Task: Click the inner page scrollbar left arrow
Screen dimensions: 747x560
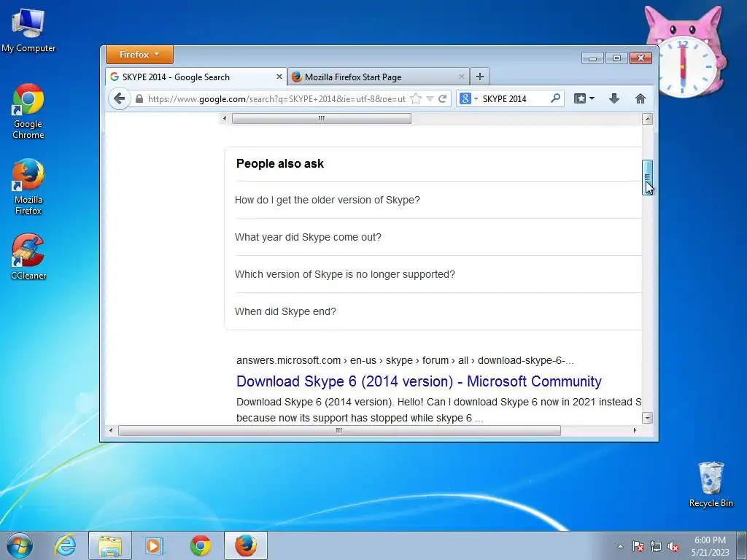Action: coord(225,118)
